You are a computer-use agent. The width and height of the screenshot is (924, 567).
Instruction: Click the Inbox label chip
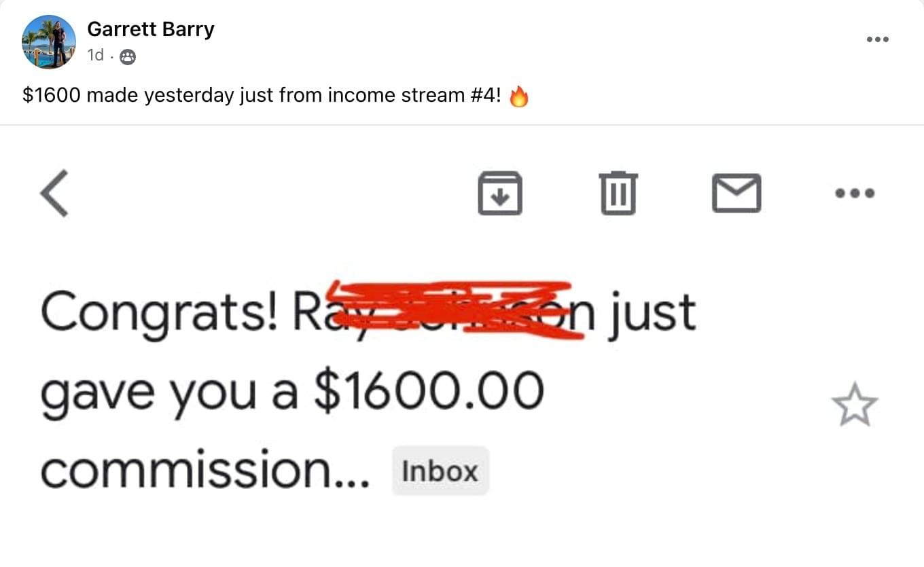[440, 471]
